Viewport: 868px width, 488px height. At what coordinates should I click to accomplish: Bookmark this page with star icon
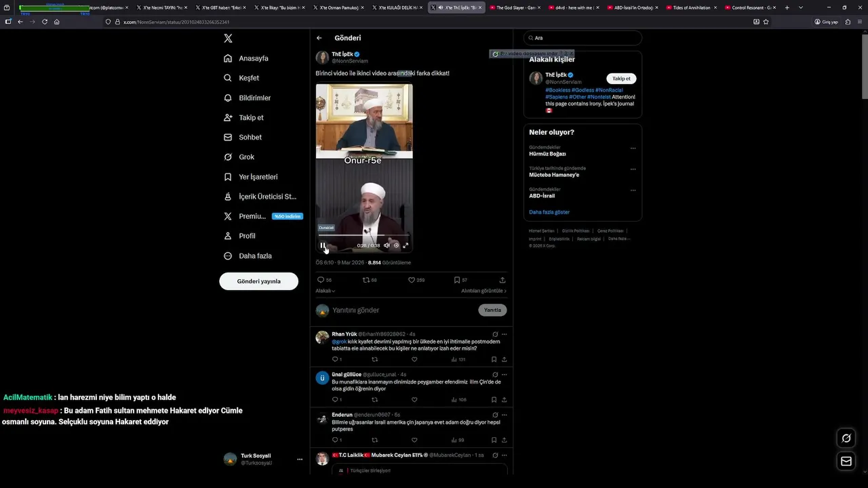[766, 22]
